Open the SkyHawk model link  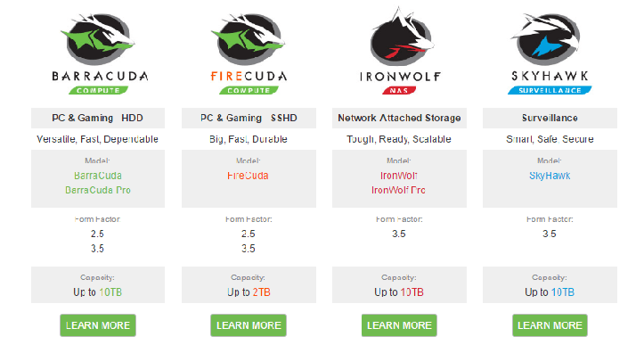pyautogui.click(x=550, y=176)
